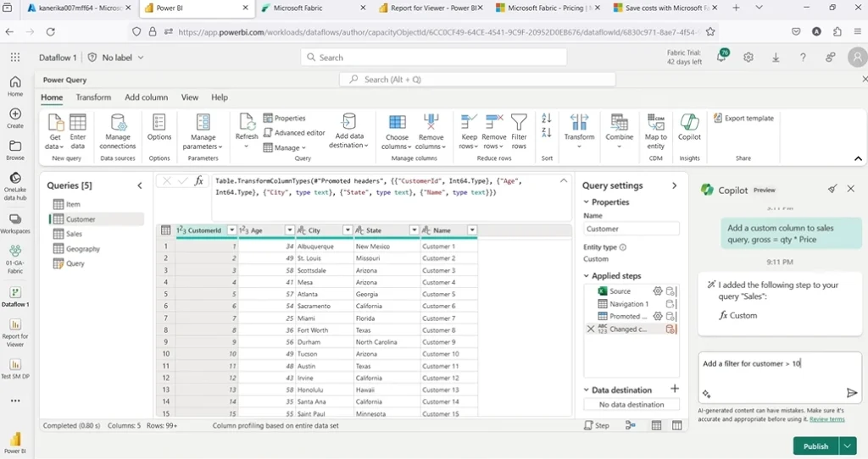Collapse the Query settings pane
Image resolution: width=868 pixels, height=459 pixels.
pyautogui.click(x=674, y=185)
